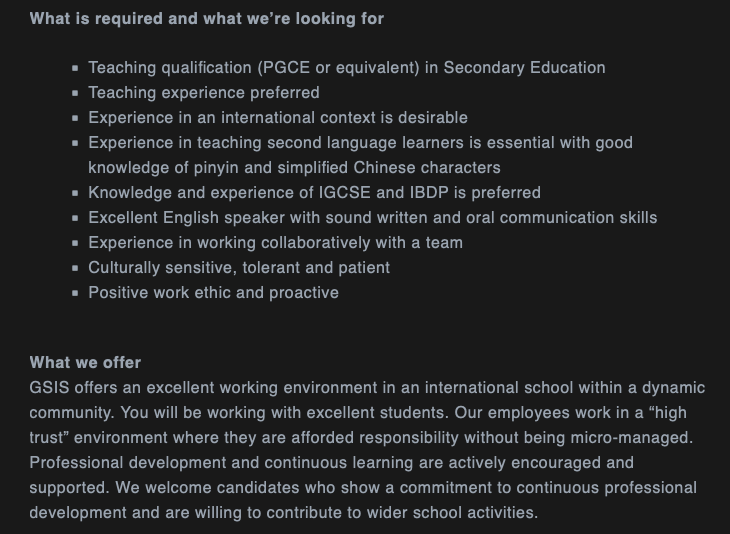Click the line starting 'GSIS offers'
This screenshot has width=730, height=534.
tap(367, 388)
